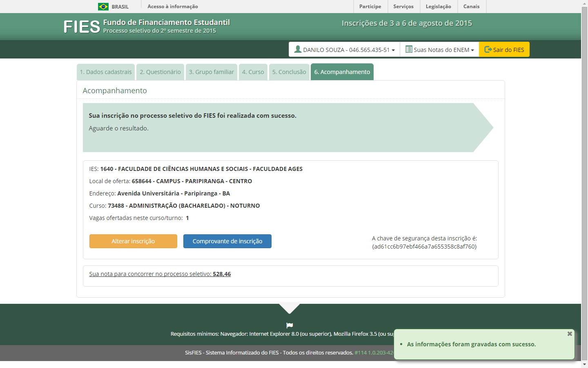Image resolution: width=588 pixels, height=368 pixels.
Task: Click the Processo seletivo do 2º semestre subtitle
Action: click(x=160, y=31)
